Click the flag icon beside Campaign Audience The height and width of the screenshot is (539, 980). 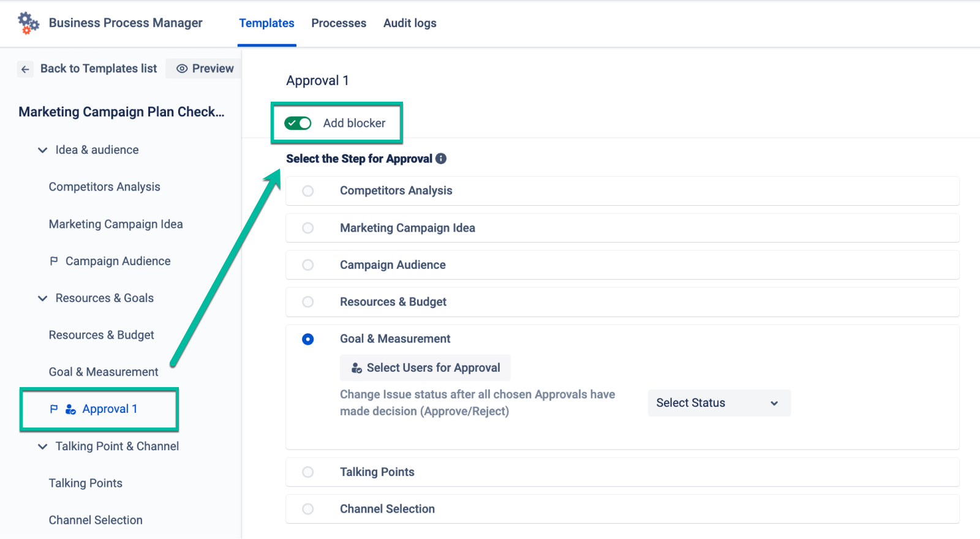(54, 261)
